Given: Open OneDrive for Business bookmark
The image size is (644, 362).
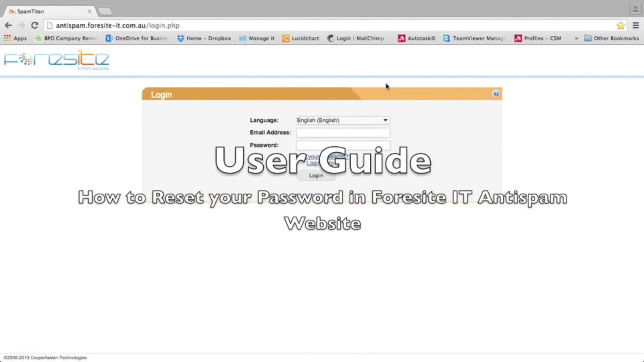Looking at the screenshot, I should click(137, 38).
